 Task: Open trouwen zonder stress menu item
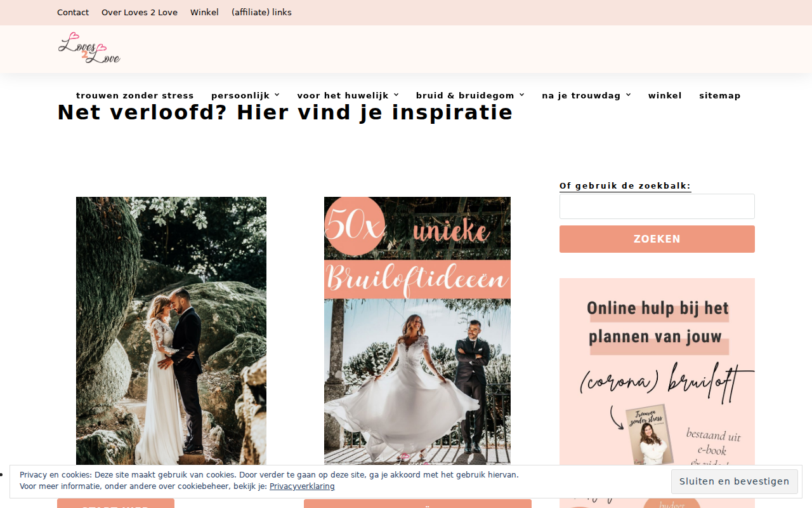pos(135,96)
